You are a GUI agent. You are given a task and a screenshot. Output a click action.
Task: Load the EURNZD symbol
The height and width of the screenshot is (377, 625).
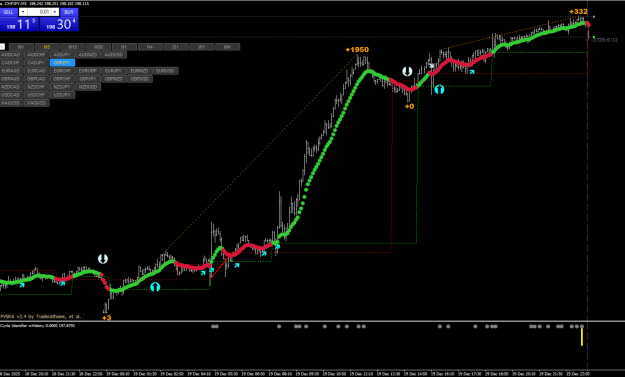140,71
